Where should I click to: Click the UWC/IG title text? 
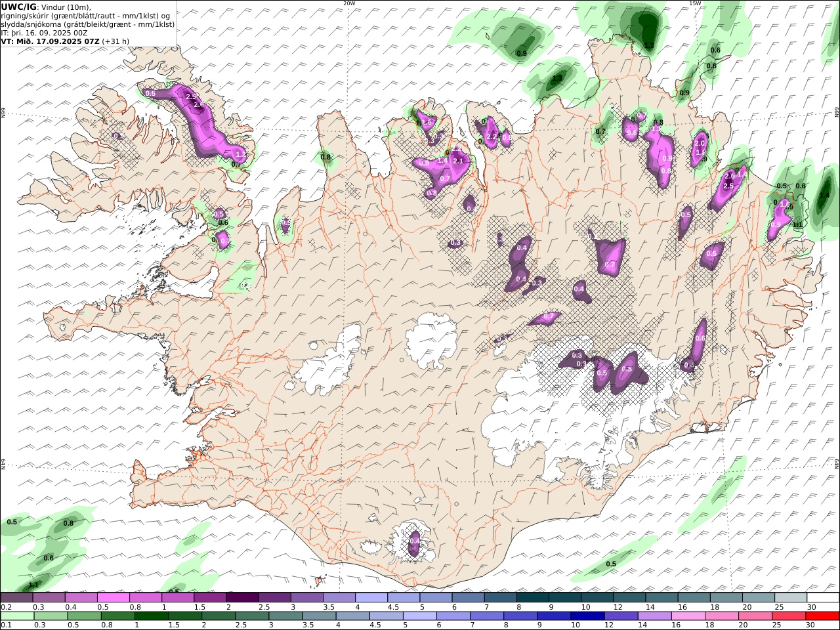pos(19,7)
